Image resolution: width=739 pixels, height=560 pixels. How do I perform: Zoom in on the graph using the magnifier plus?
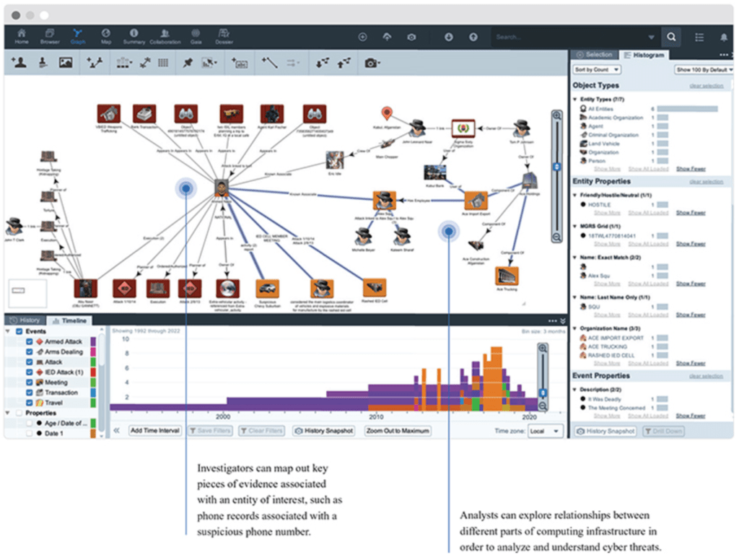click(x=556, y=115)
